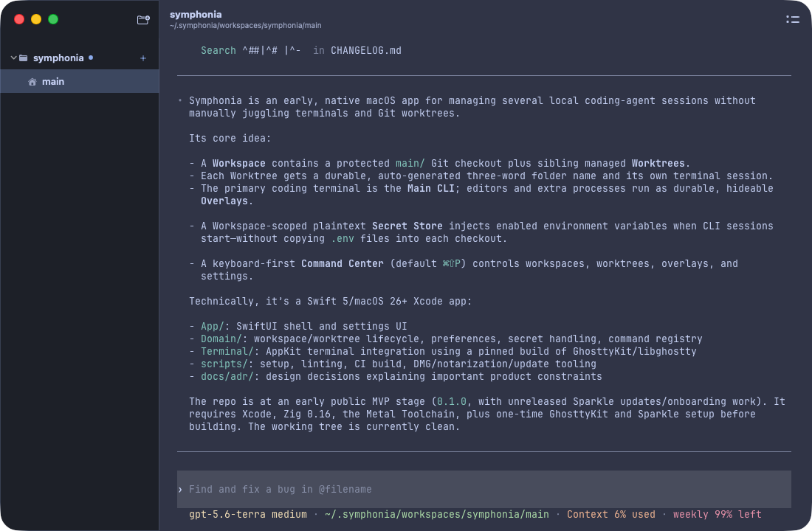The width and height of the screenshot is (812, 531).
Task: Click the blue status dot beside symphonia
Action: [91, 58]
